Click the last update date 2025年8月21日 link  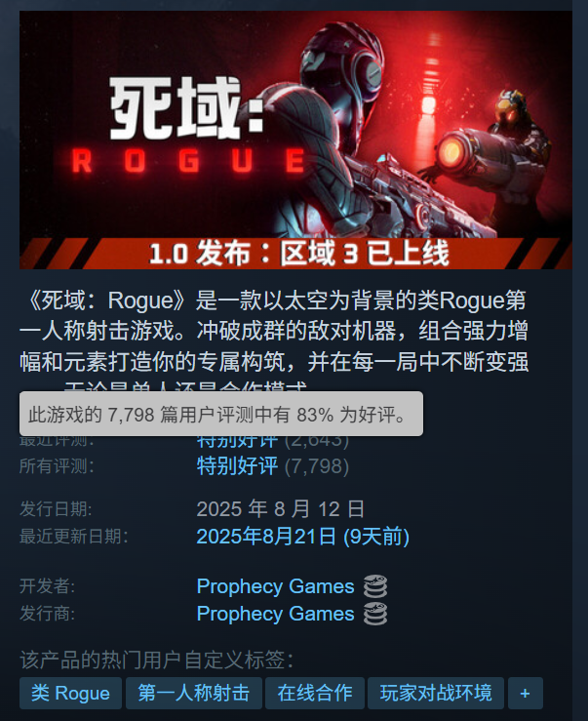303,537
